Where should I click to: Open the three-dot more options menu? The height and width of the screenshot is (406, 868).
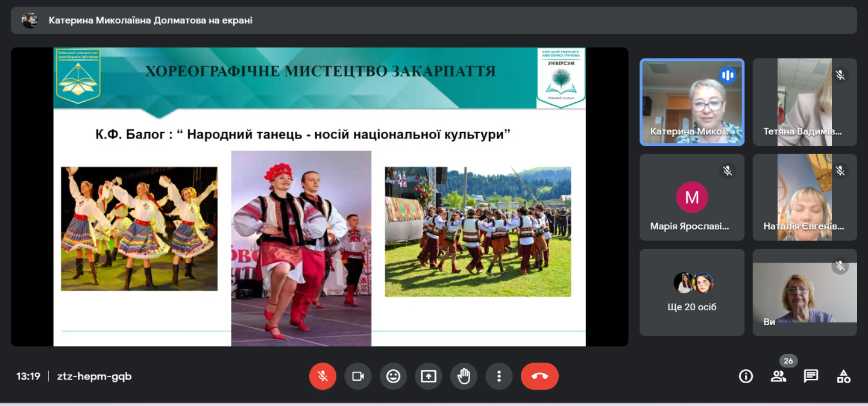point(499,376)
